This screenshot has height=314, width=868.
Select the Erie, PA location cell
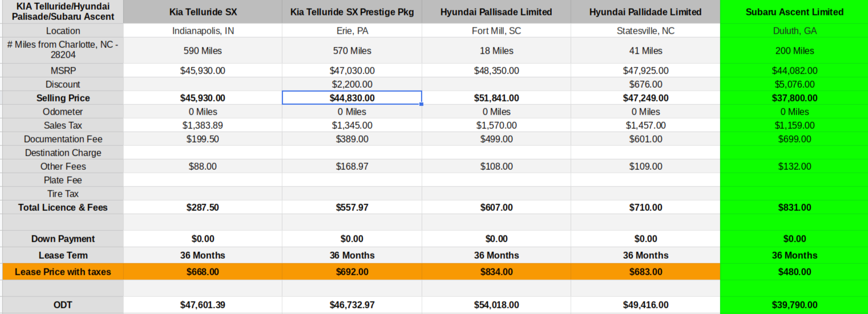tap(352, 31)
